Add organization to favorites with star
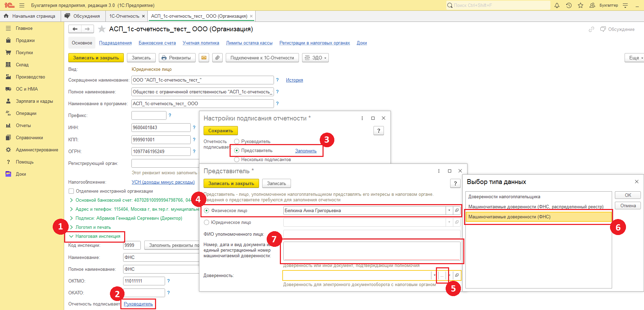The image size is (644, 310). (x=102, y=29)
